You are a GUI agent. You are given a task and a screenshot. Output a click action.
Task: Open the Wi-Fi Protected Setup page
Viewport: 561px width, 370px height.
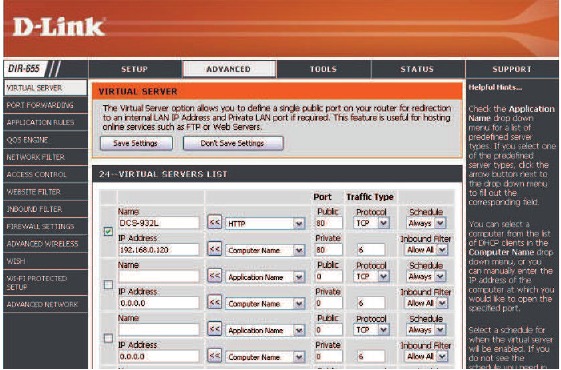point(45,283)
